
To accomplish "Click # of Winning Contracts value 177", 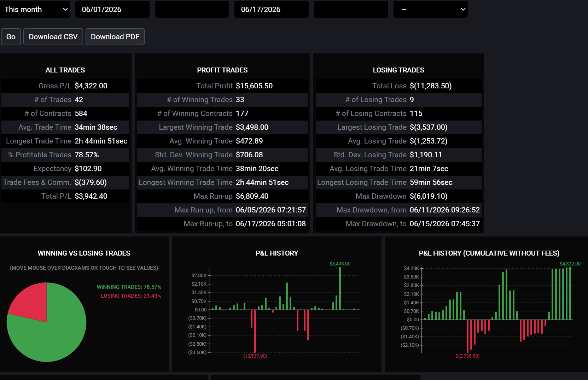I will 242,113.
